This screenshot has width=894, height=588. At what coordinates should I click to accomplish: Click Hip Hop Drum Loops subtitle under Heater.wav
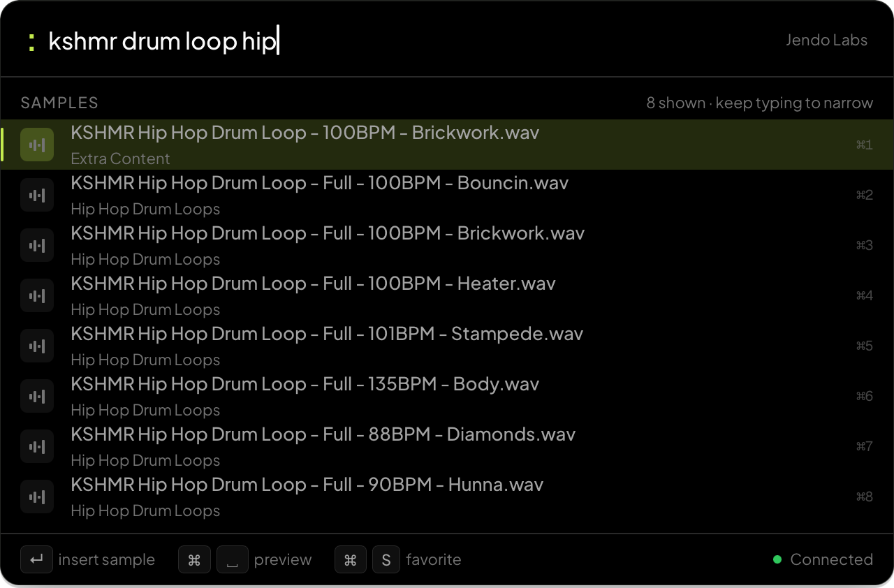145,309
